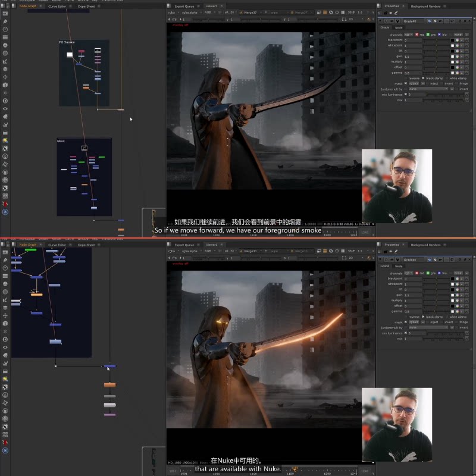The width and height of the screenshot is (476, 476).
Task: Click the help question mark in lower Grade40 header
Action: 460,259
